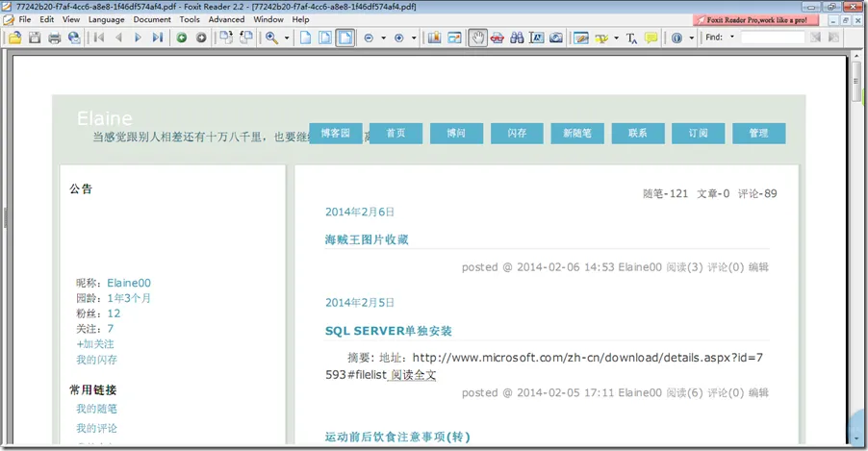Click the find previous result icon

click(x=815, y=38)
